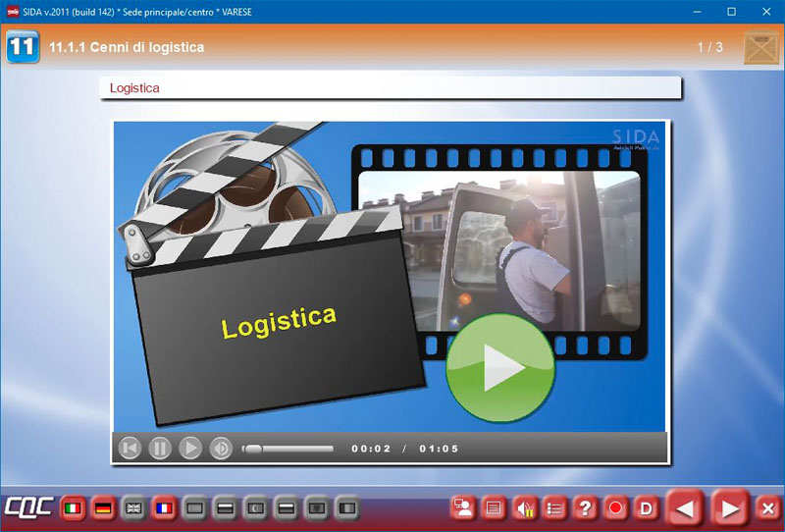This screenshot has height=532, width=785.
Task: Toggle the speaker audio button in toolbar
Action: 525,508
